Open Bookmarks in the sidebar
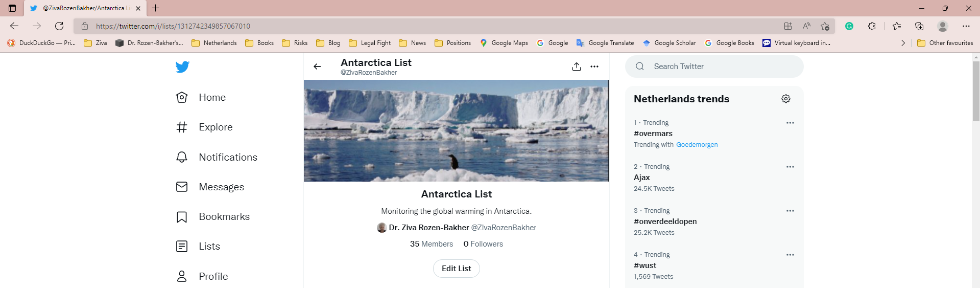This screenshot has height=288, width=980. point(213,216)
